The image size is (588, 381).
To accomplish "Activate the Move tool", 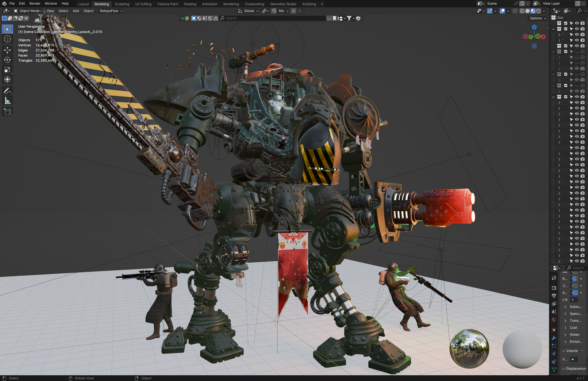I will click(x=8, y=50).
